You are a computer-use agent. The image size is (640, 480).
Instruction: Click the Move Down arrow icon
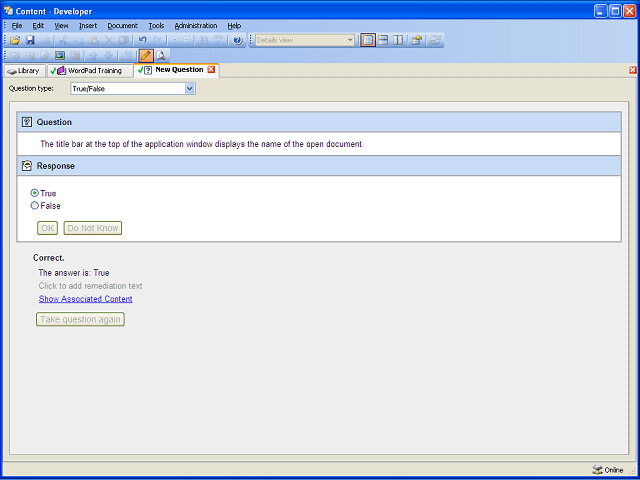(108, 56)
